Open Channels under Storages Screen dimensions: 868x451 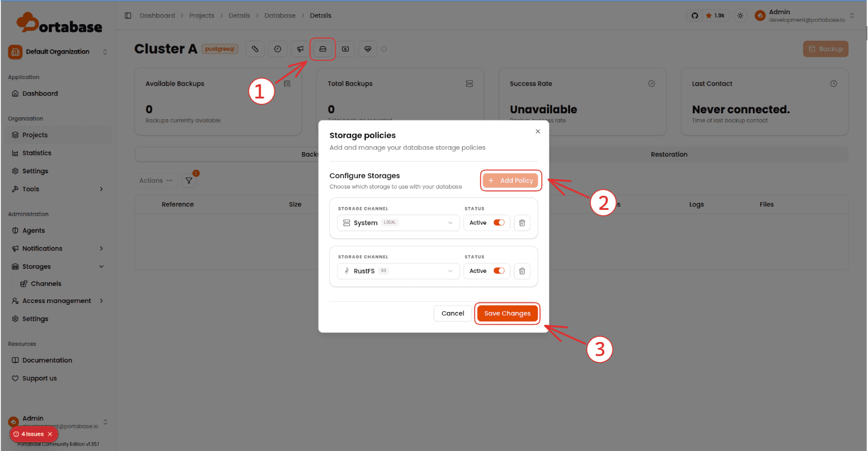tap(46, 284)
